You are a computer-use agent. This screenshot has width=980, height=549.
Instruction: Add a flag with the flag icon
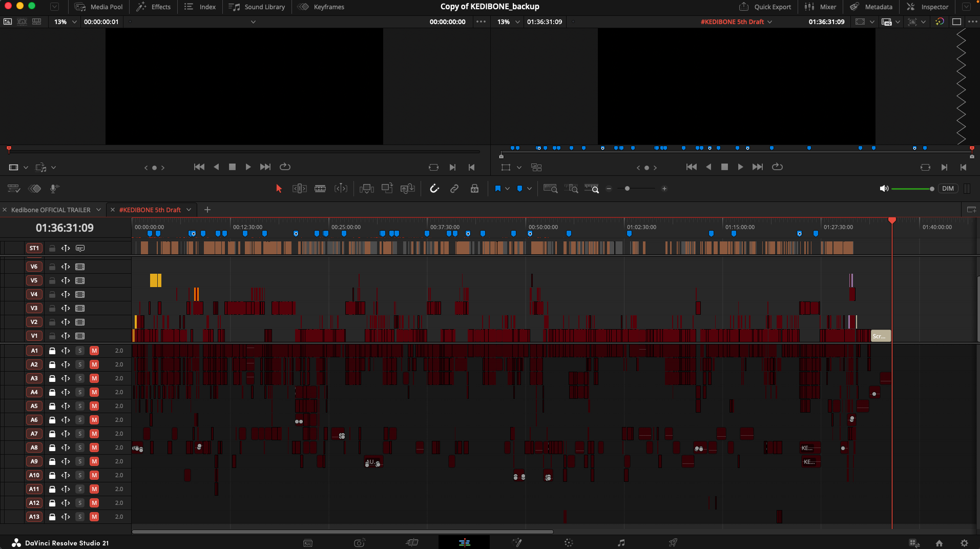tap(497, 189)
